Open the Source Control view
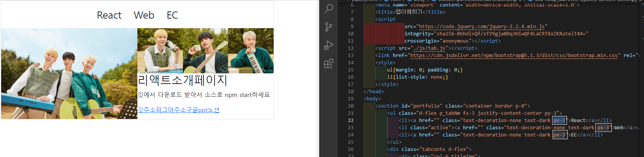This screenshot has height=157, width=644. 329,27
